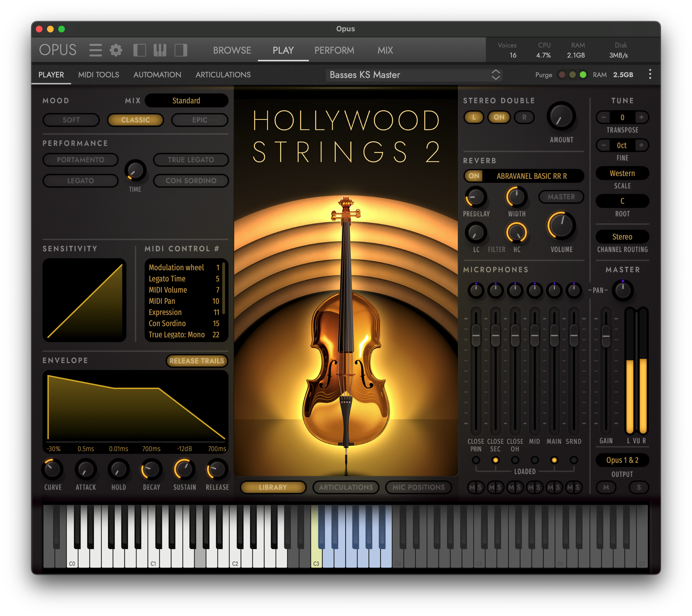Click the envelope Attack knob
692x616 pixels.
click(x=85, y=470)
